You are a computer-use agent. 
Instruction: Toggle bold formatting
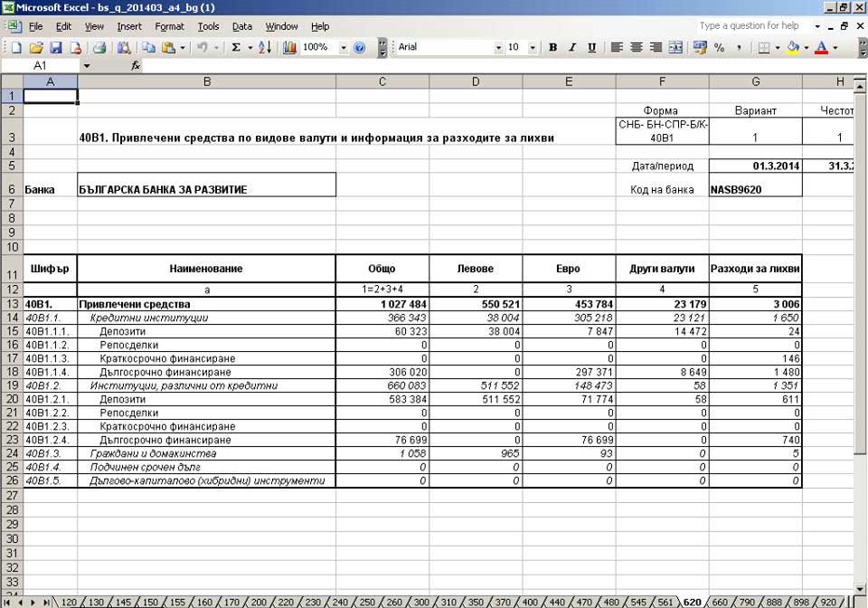(x=552, y=48)
